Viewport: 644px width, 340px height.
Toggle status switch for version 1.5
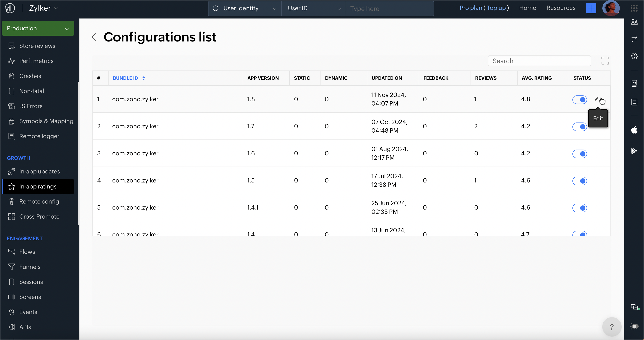(580, 181)
